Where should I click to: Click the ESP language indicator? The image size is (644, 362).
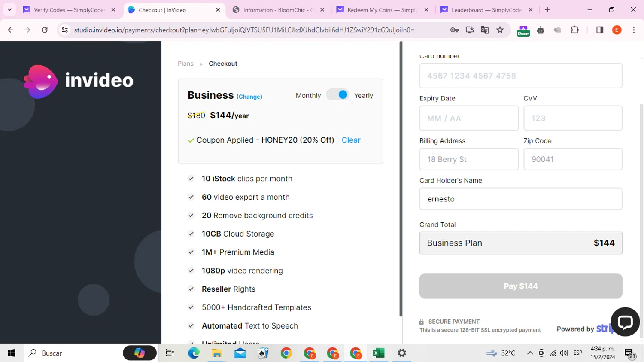[x=578, y=353]
